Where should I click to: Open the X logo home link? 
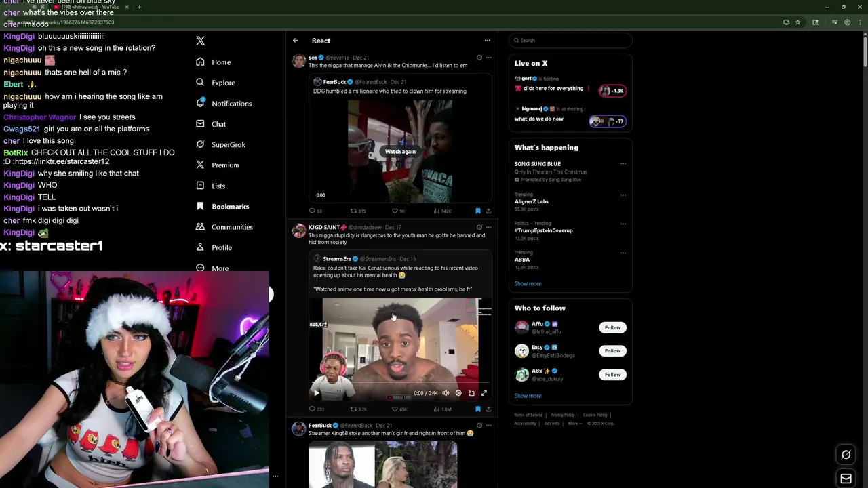(x=200, y=41)
